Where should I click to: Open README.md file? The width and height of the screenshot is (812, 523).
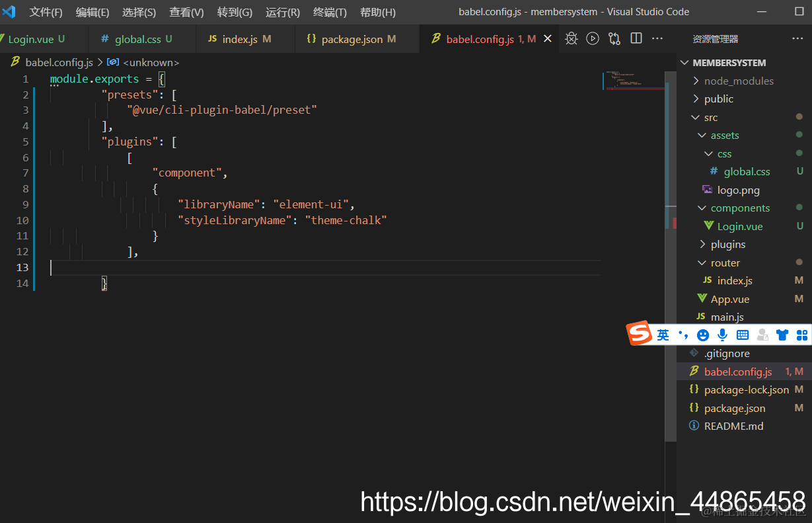744,426
